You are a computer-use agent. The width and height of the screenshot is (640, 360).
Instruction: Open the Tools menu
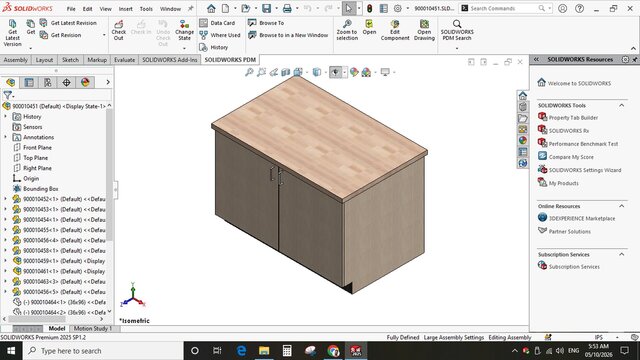point(146,9)
